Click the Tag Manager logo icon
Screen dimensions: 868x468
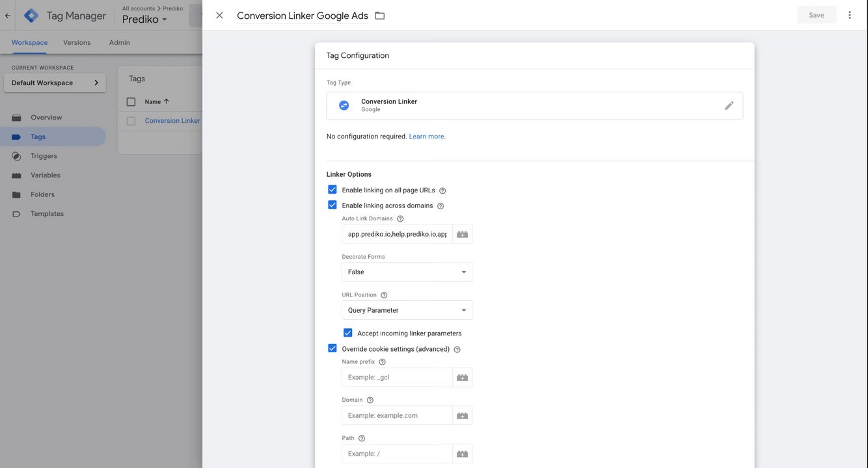[31, 16]
